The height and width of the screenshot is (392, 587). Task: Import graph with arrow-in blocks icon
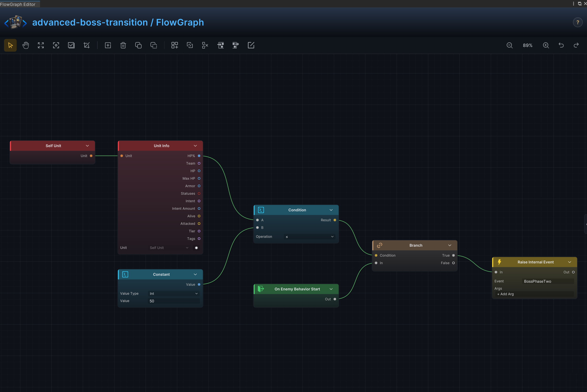(x=221, y=45)
